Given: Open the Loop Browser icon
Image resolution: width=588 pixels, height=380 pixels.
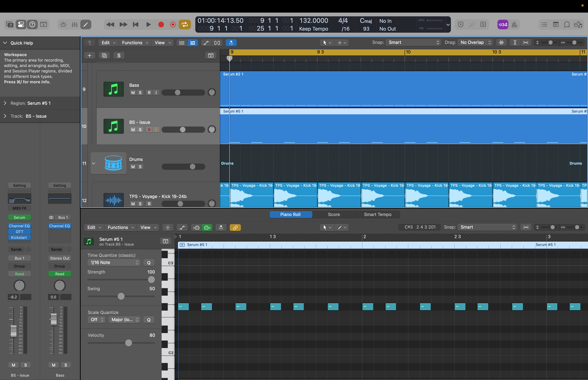Looking at the screenshot, I should tap(567, 24).
